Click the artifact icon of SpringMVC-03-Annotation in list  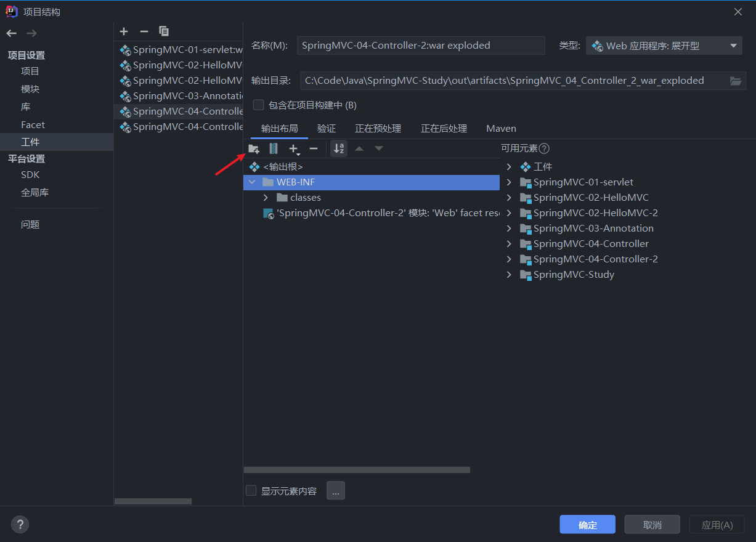click(x=125, y=96)
